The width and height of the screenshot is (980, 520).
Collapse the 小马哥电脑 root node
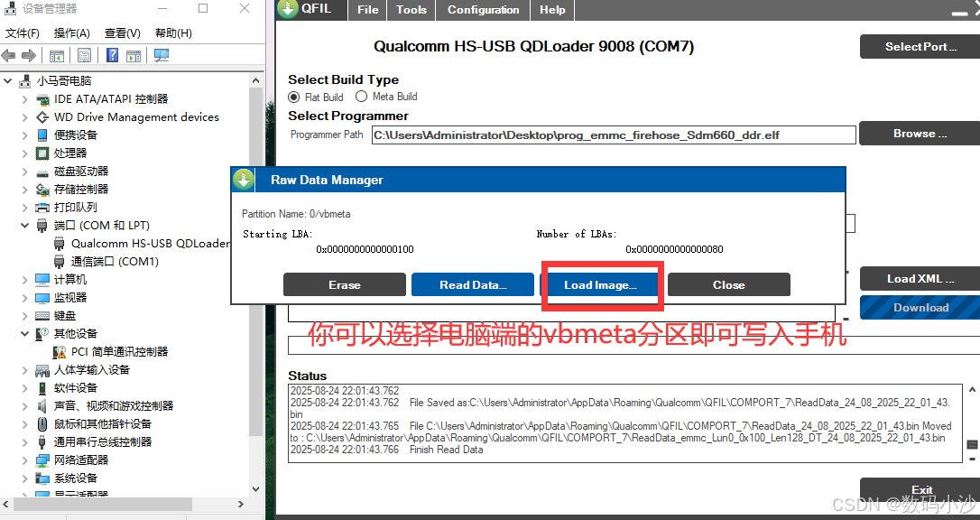pos(7,81)
